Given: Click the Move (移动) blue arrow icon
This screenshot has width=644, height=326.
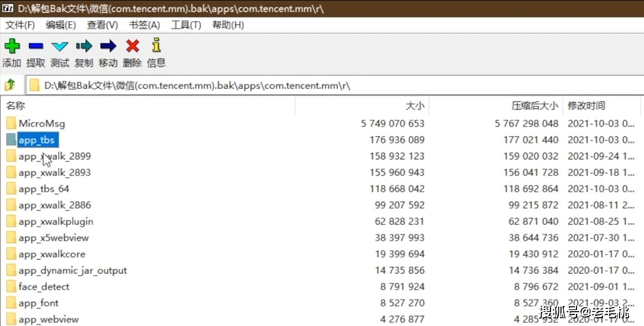Looking at the screenshot, I should click(x=108, y=46).
